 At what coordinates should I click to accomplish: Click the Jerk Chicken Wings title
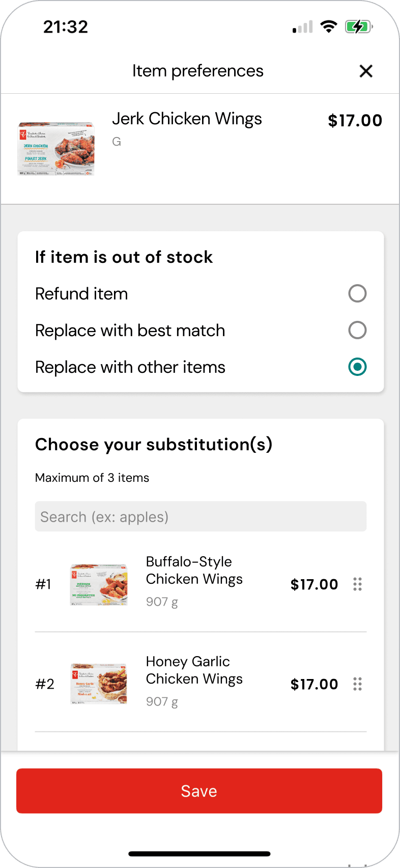tap(187, 119)
